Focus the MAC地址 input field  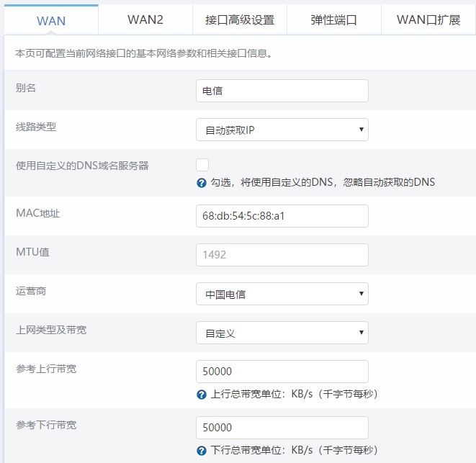[282, 216]
